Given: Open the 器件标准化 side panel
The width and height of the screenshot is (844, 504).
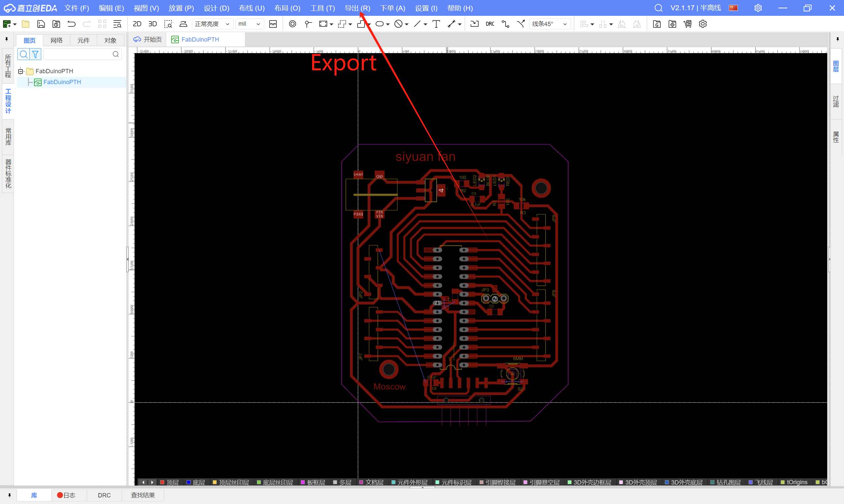Looking at the screenshot, I should [8, 173].
